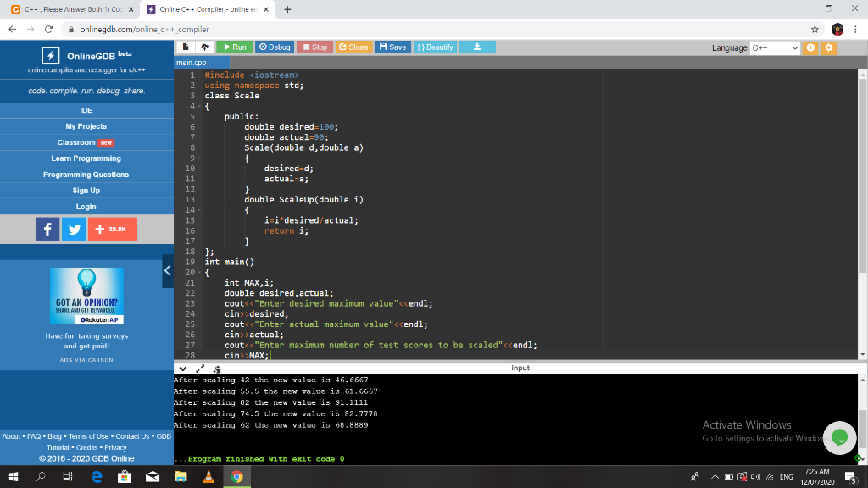Click Login in sidebar
The width and height of the screenshot is (868, 488).
pyautogui.click(x=86, y=207)
